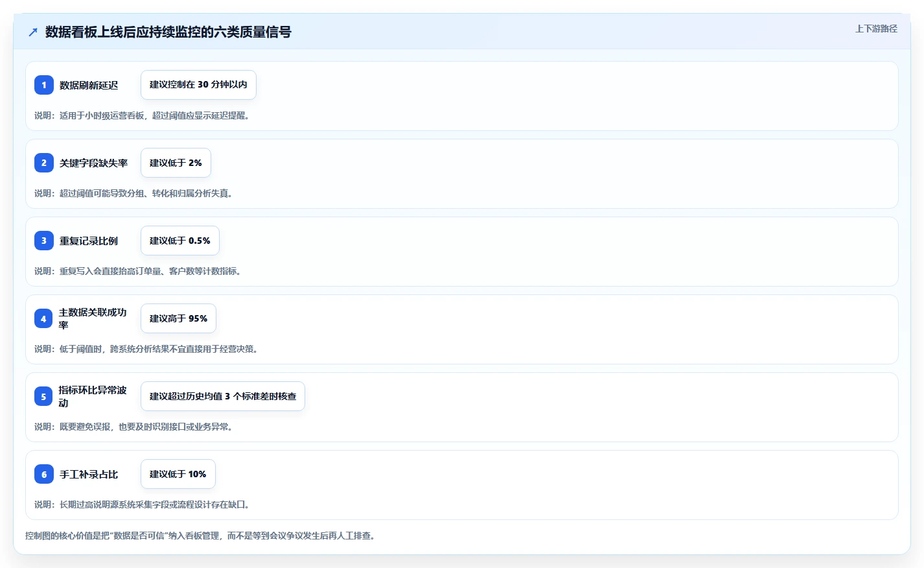This screenshot has width=924, height=568.
Task: Select the 主数据关联成功率 item title
Action: [93, 318]
